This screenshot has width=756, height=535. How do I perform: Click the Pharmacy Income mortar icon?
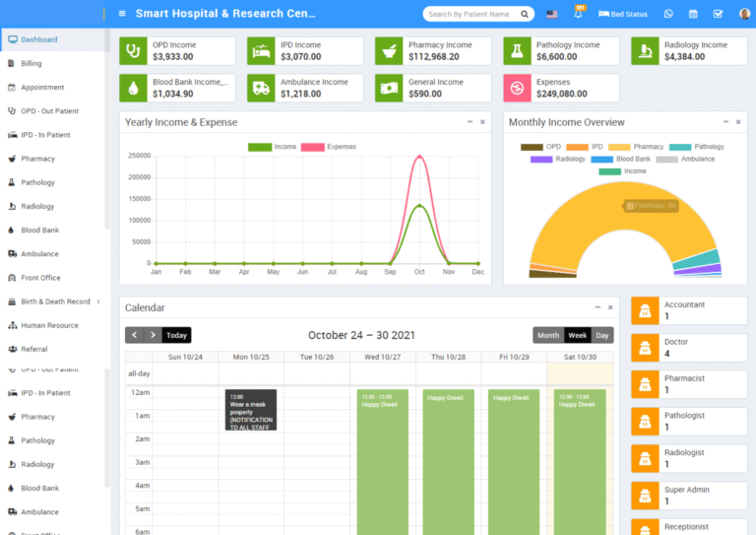[x=389, y=50]
